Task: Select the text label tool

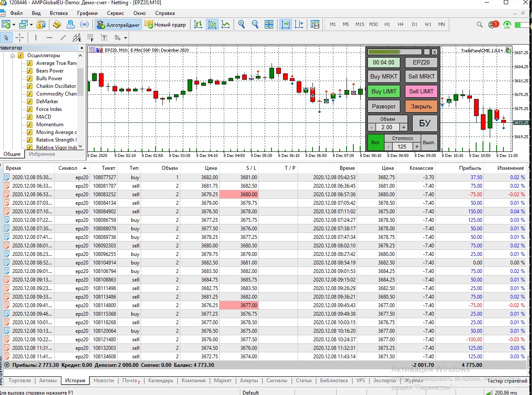Action: point(104,38)
